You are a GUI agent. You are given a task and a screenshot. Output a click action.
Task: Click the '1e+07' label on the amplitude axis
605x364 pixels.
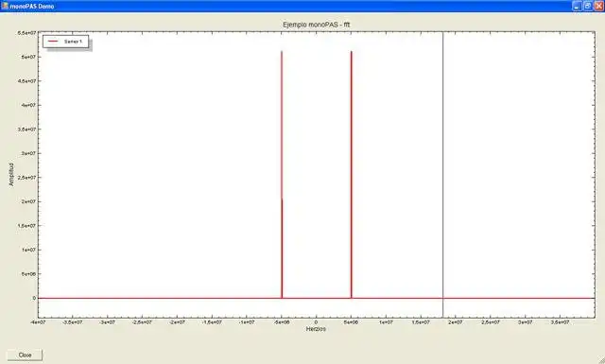tap(28, 250)
